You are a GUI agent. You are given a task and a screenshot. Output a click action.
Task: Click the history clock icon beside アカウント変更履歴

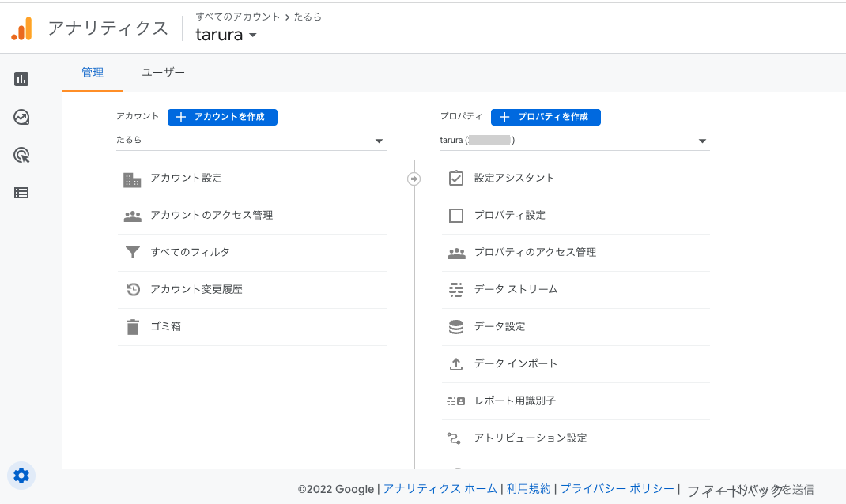(x=134, y=289)
